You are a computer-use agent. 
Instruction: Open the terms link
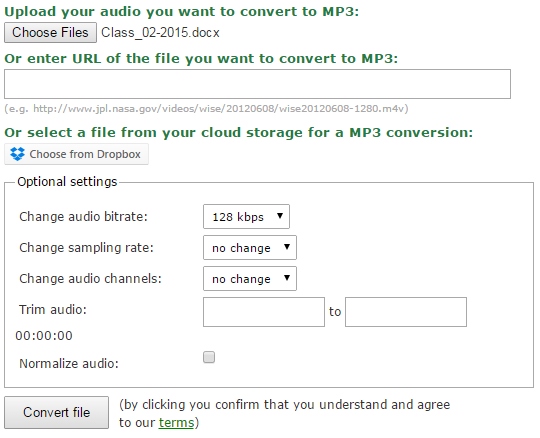click(176, 423)
